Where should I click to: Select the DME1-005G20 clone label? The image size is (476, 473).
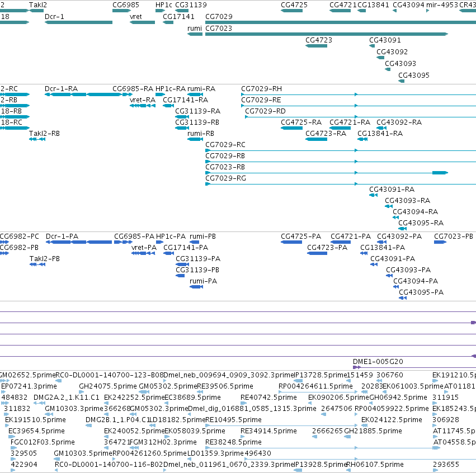click(378, 362)
